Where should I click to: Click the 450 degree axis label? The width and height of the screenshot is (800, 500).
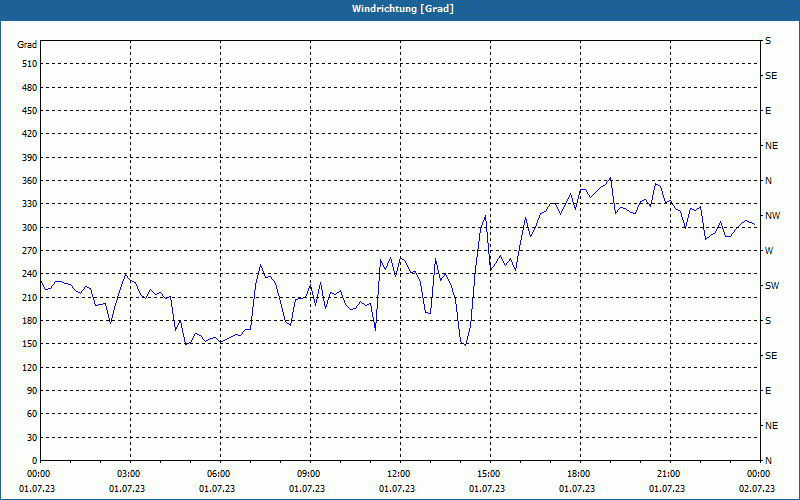(30, 111)
